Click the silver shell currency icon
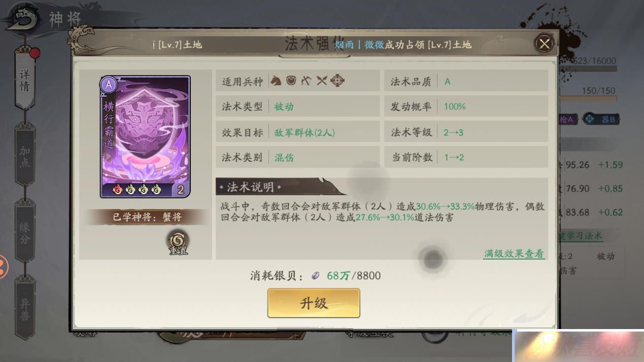Viewport: 644px width, 362px height. point(316,276)
